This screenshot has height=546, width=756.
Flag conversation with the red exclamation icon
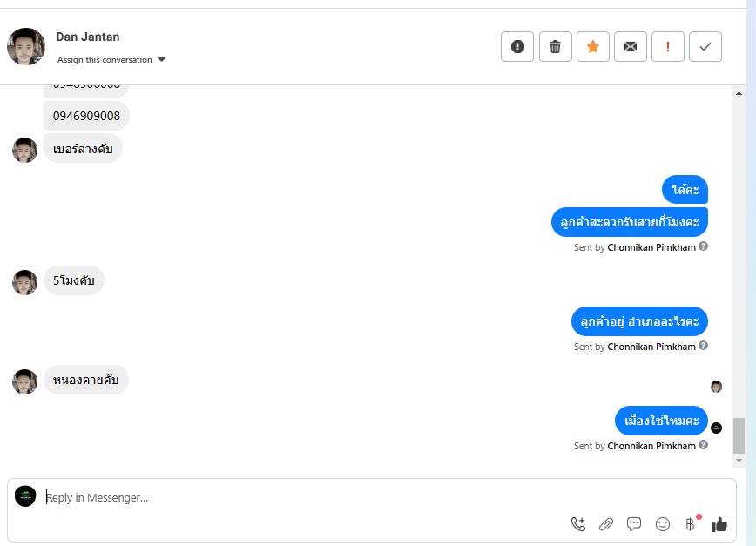[668, 47]
